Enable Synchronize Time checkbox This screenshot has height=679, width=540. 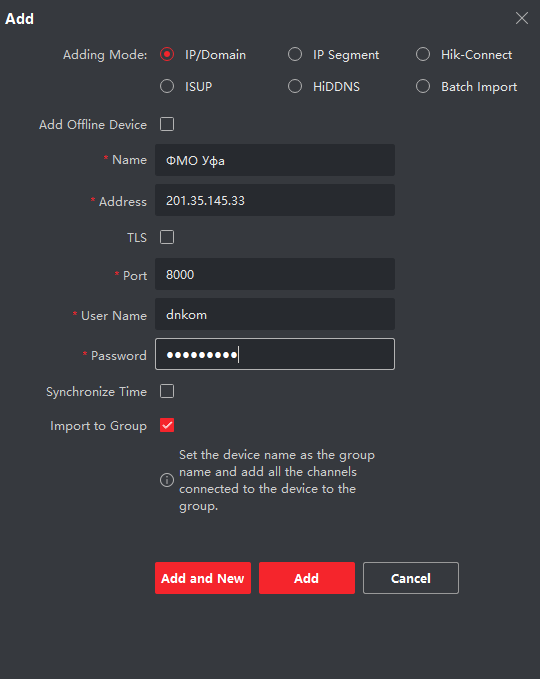point(167,391)
